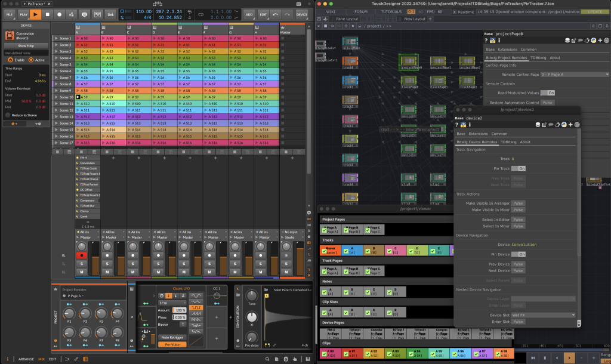
Task: Mute track A in the mixer
Action: [x=83, y=272]
